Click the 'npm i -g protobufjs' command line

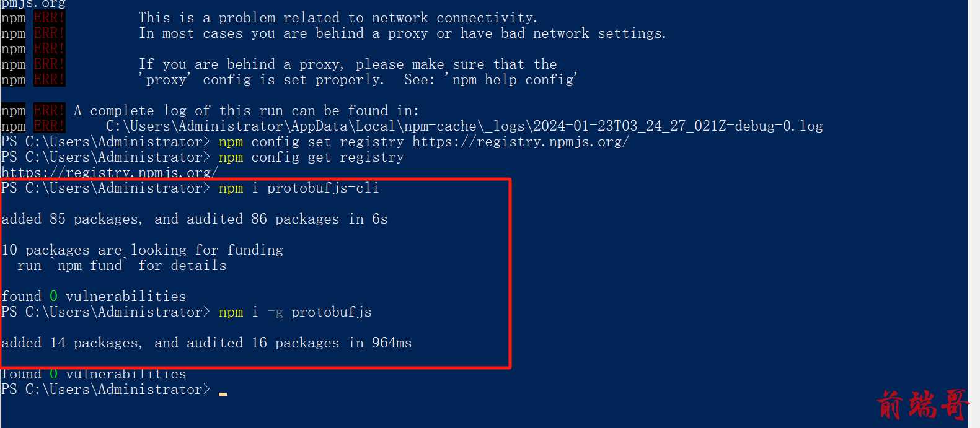(x=295, y=312)
